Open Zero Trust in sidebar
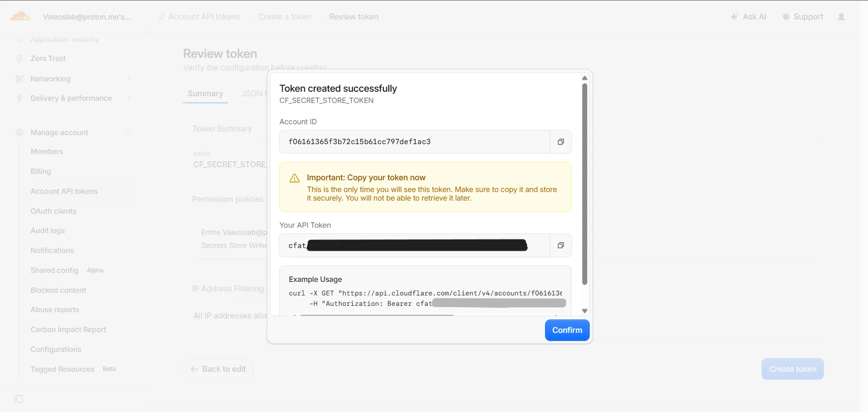Image resolution: width=868 pixels, height=412 pixels. [48, 59]
